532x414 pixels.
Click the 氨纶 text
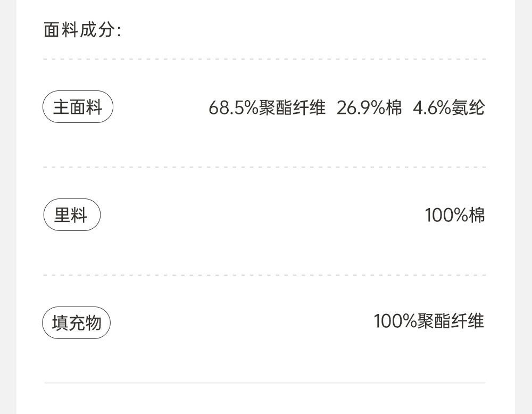pos(468,108)
